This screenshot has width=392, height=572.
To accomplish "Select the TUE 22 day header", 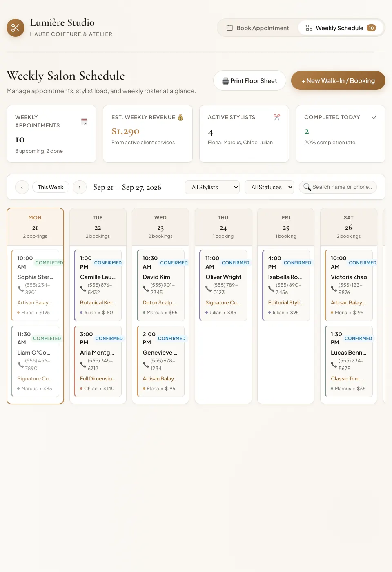I will (x=98, y=227).
